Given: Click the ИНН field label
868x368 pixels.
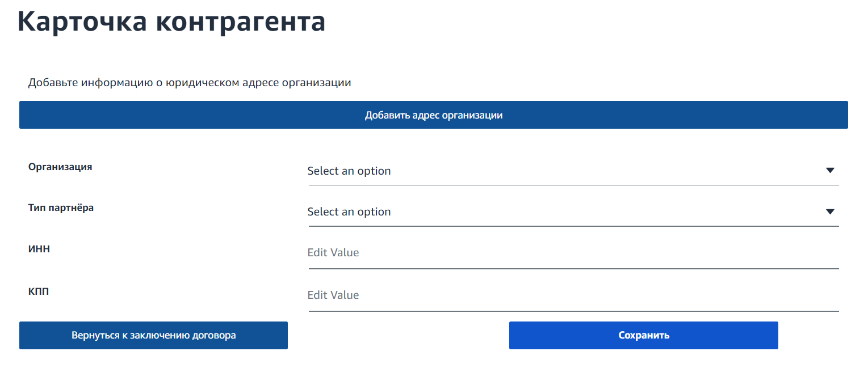Looking at the screenshot, I should pyautogui.click(x=39, y=249).
